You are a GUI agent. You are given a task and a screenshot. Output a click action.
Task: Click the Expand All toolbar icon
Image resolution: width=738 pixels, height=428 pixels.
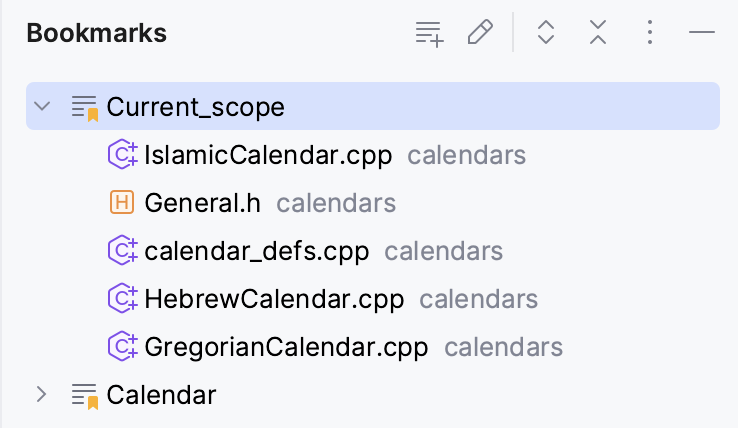(545, 33)
